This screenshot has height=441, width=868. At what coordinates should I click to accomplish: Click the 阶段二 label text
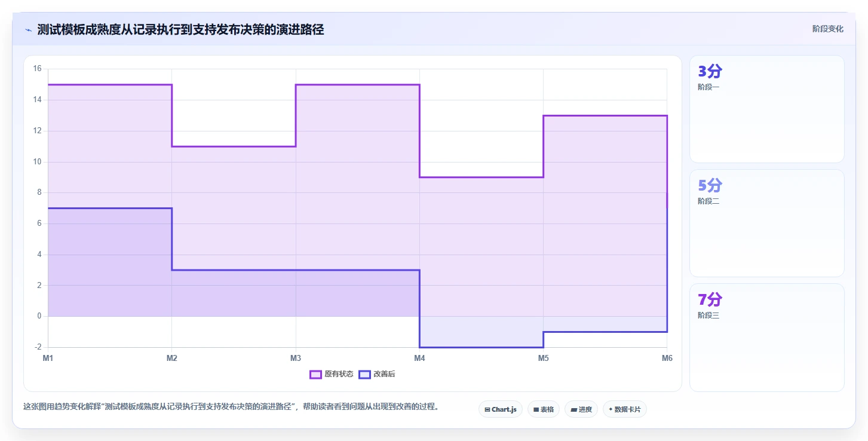tap(708, 201)
